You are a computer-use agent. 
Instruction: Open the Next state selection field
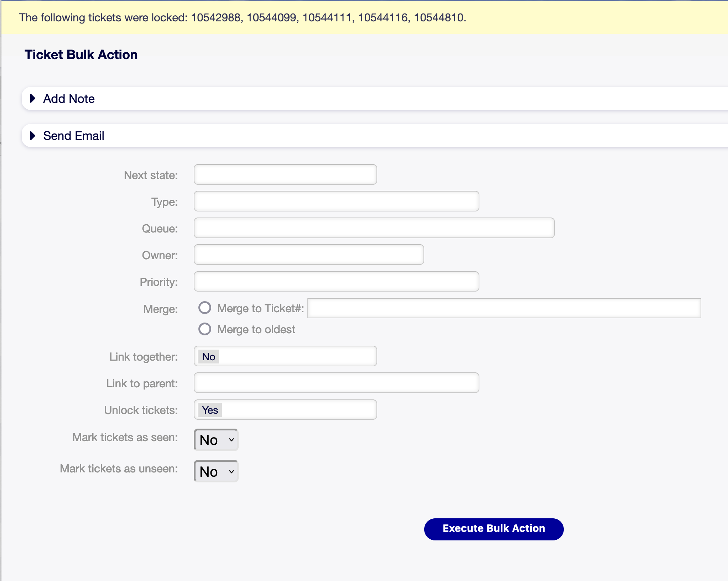point(285,174)
